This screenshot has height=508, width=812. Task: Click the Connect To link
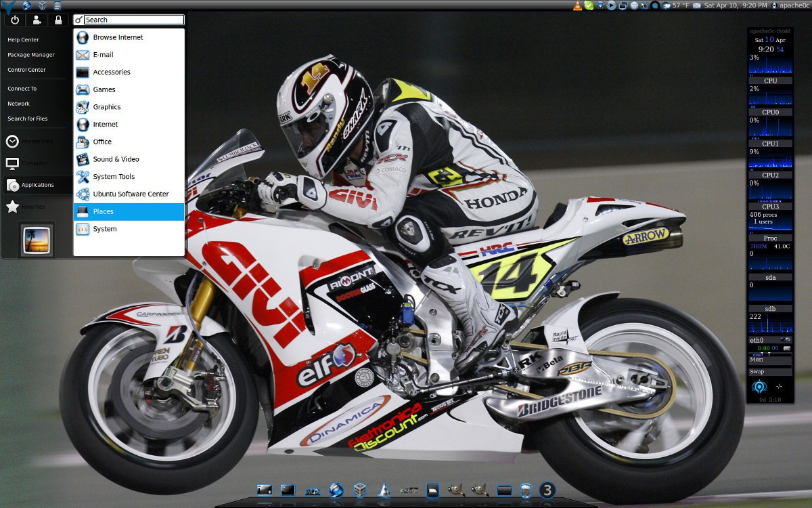click(x=22, y=89)
